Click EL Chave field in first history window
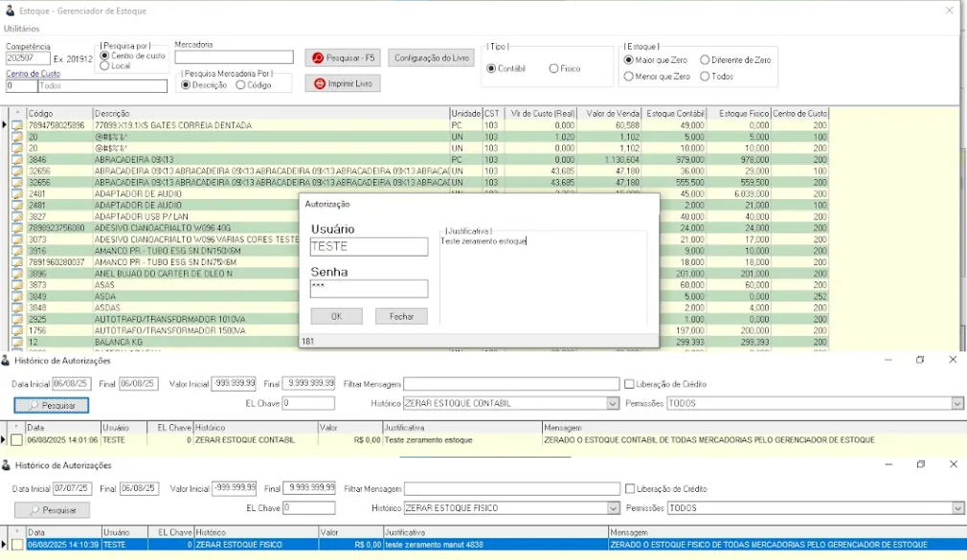 [308, 403]
